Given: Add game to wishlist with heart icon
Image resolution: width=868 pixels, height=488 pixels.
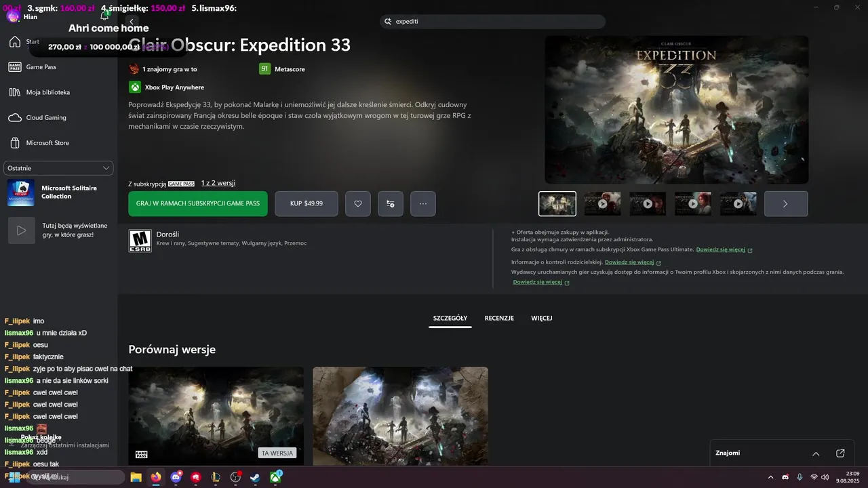Looking at the screenshot, I should click(358, 203).
